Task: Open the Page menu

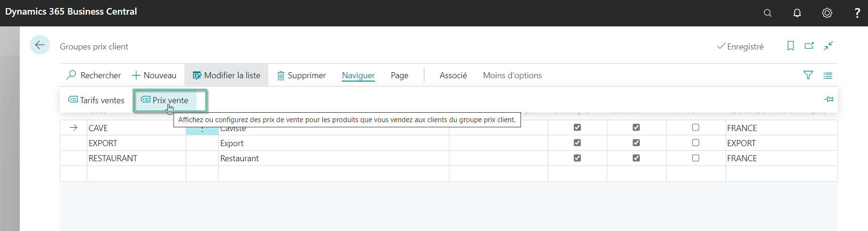Action: (x=399, y=75)
